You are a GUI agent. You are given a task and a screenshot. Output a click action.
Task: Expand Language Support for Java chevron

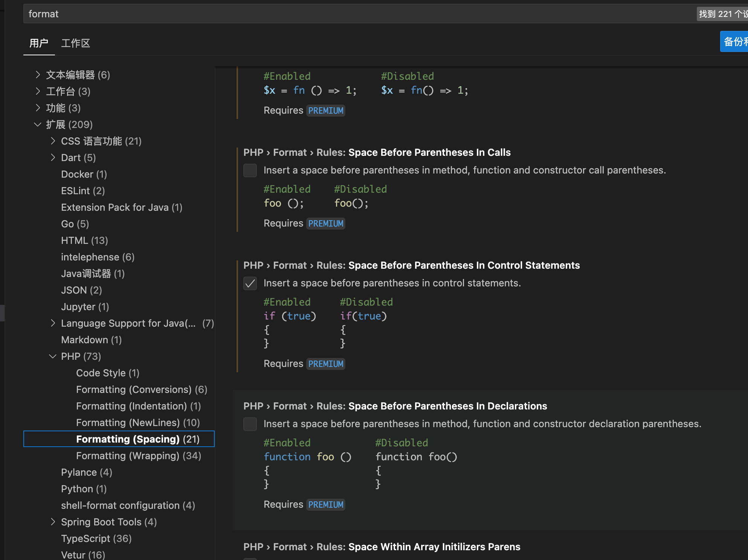click(x=53, y=323)
